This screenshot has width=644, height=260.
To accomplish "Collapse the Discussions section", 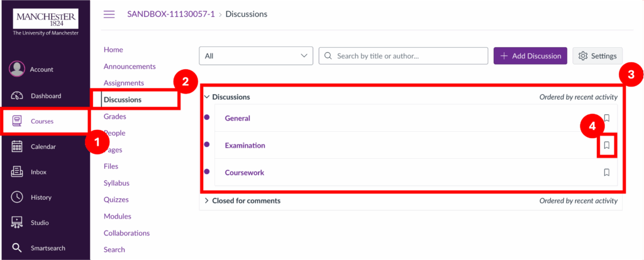I will coord(207,97).
